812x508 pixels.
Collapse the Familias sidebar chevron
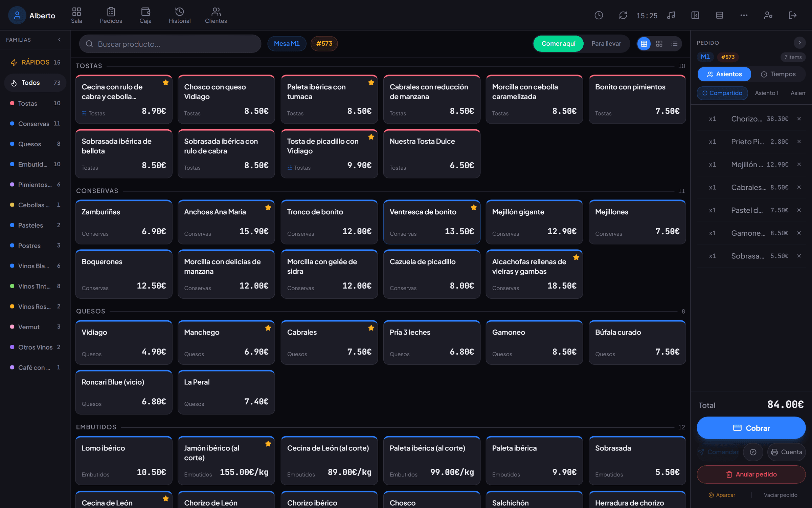point(60,40)
